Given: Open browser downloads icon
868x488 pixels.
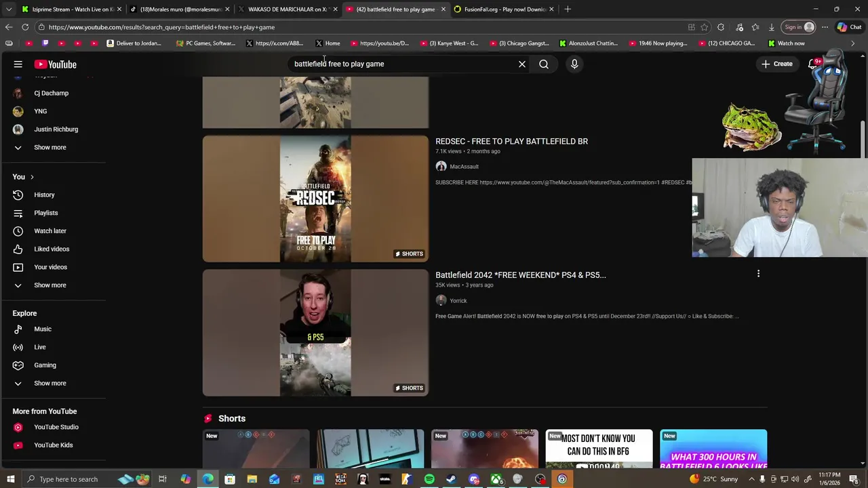Looking at the screenshot, I should 772,27.
